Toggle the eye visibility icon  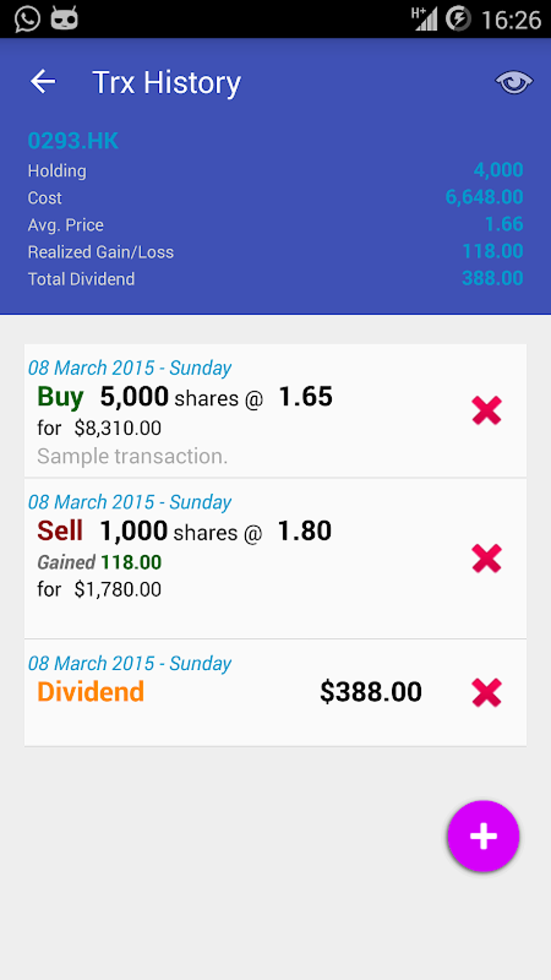(513, 82)
